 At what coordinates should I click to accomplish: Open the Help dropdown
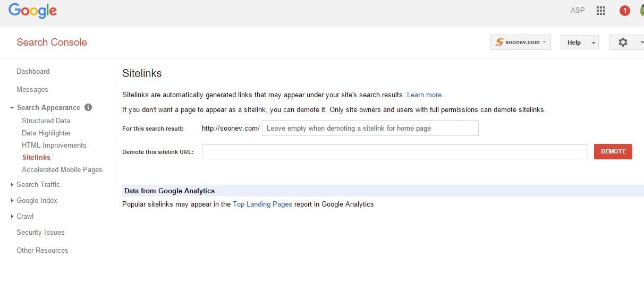pos(580,42)
